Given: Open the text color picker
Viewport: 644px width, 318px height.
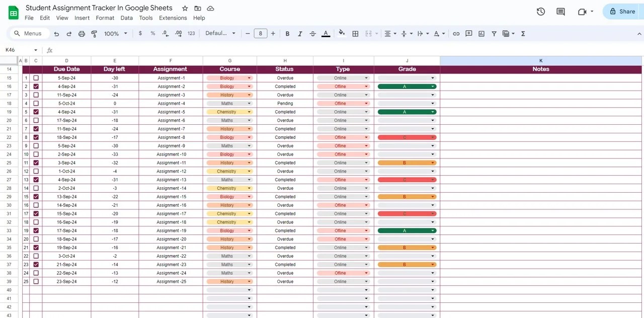Looking at the screenshot, I should (326, 34).
